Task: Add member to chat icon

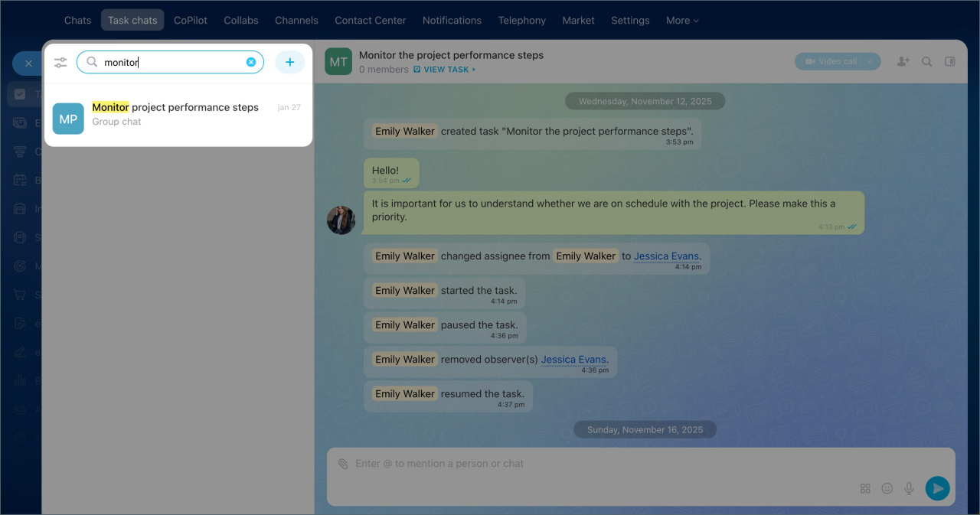Action: [903, 61]
